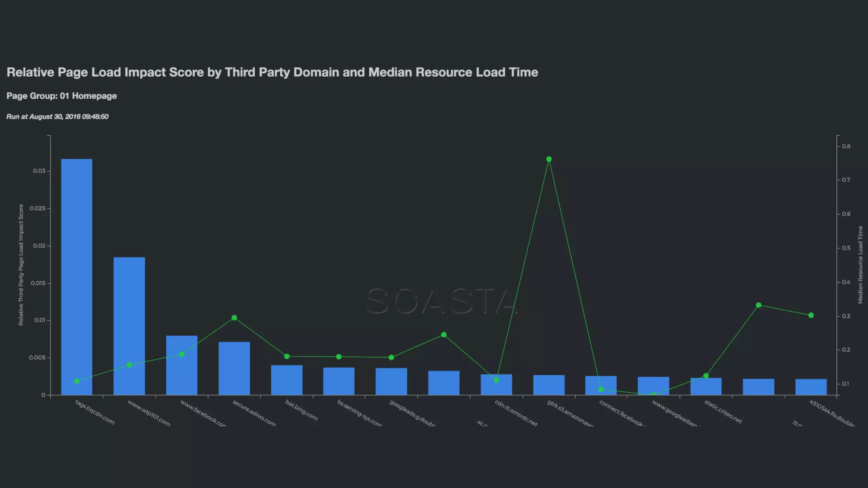Click the Page Group: 01 Homepage subtitle
Viewport: 868px width, 488px height.
pyautogui.click(x=61, y=96)
